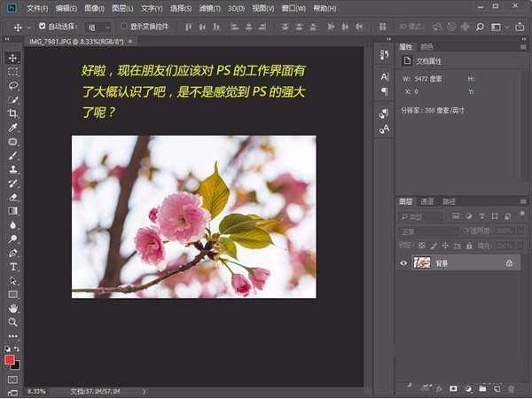Switch to the 路径 panel tab
The height and width of the screenshot is (399, 532).
(x=450, y=201)
